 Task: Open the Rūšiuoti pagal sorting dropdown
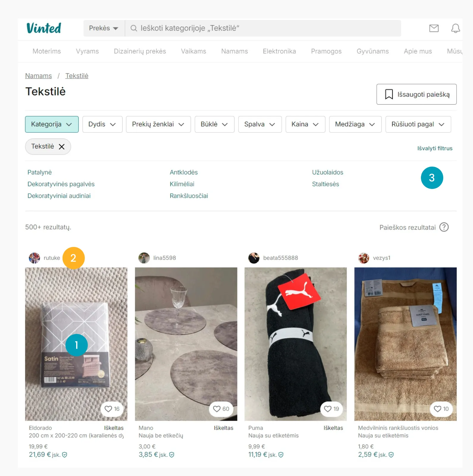[418, 124]
